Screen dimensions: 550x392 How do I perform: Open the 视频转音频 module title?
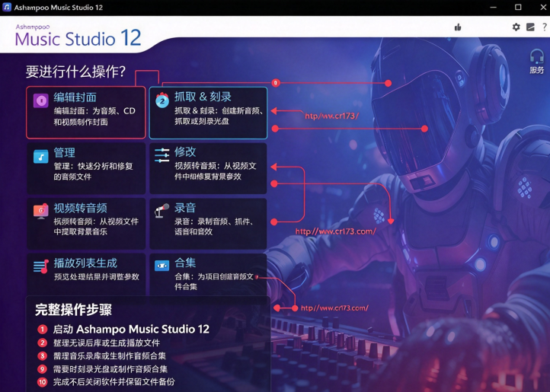click(x=80, y=208)
